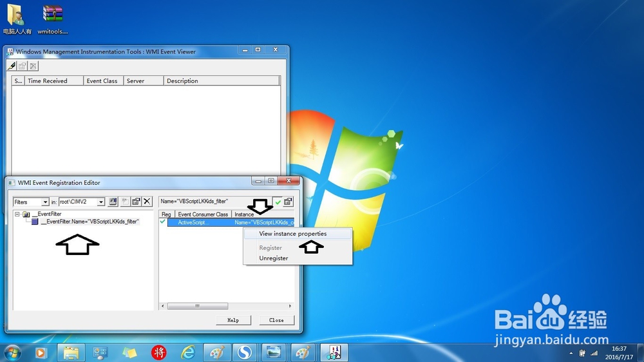Open the 电脑人人有 desktop folder icon
This screenshot has width=644, height=362.
click(x=17, y=19)
